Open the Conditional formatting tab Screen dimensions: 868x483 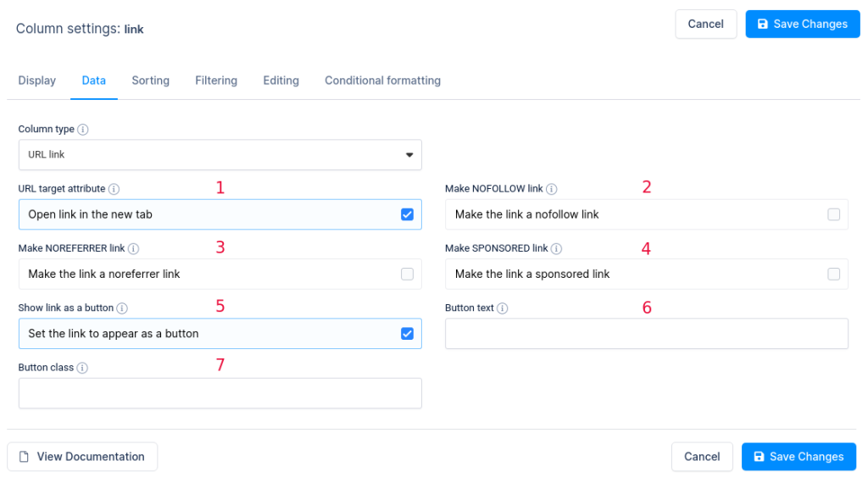[382, 80]
